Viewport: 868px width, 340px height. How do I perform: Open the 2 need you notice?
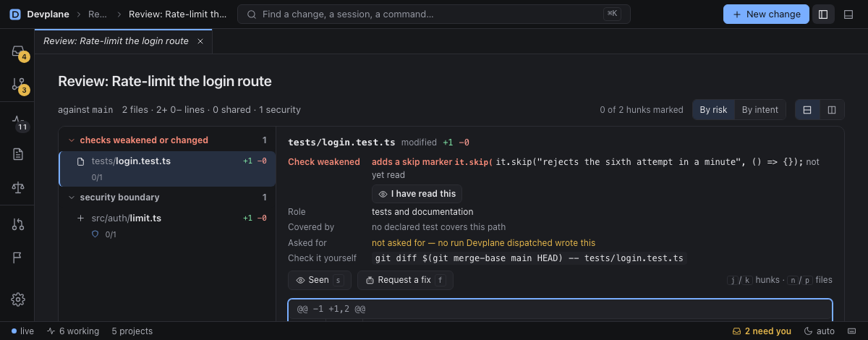tap(762, 331)
